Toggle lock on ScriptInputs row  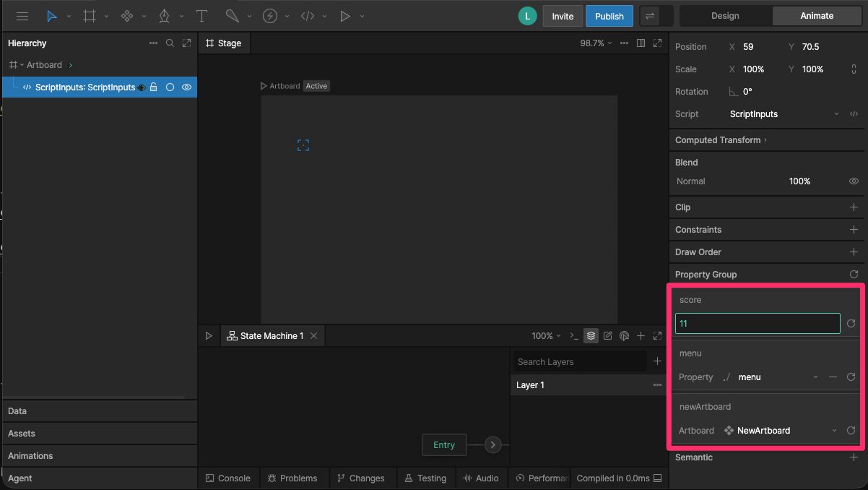click(x=154, y=87)
